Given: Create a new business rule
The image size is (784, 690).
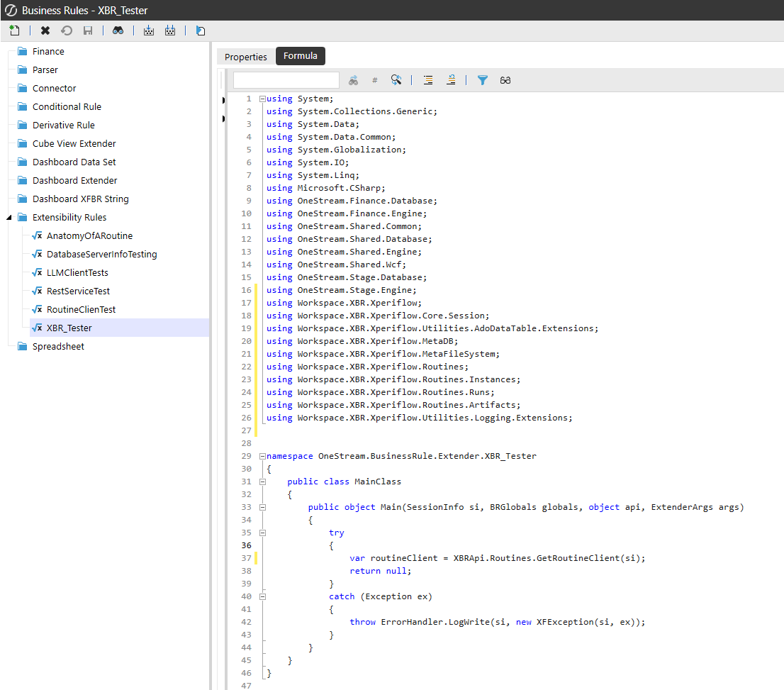Looking at the screenshot, I should (14, 30).
